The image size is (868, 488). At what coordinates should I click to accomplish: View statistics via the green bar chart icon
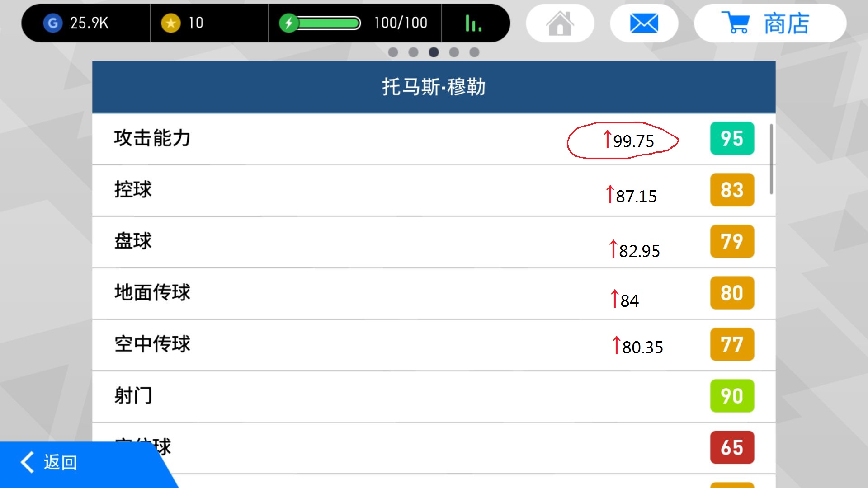(x=473, y=23)
